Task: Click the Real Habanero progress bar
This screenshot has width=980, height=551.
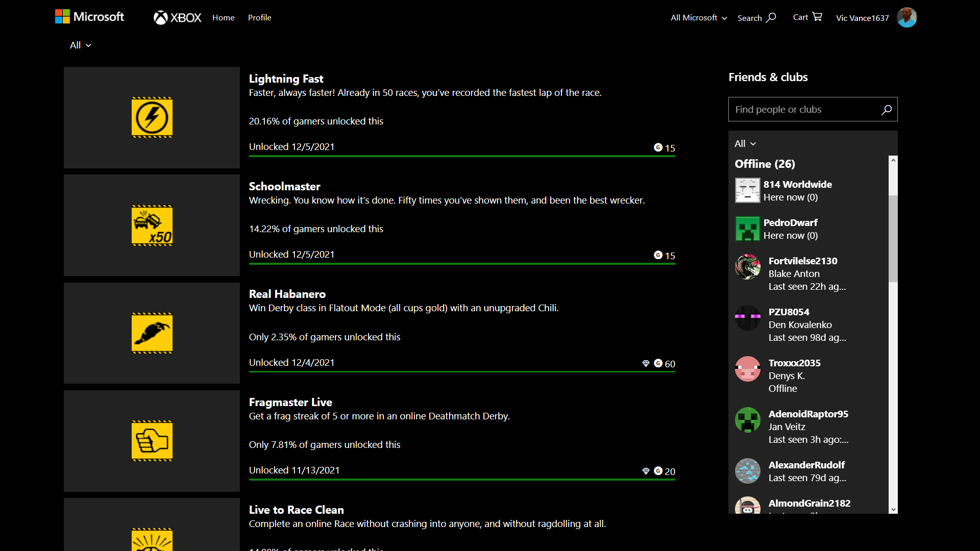Action: coord(462,372)
